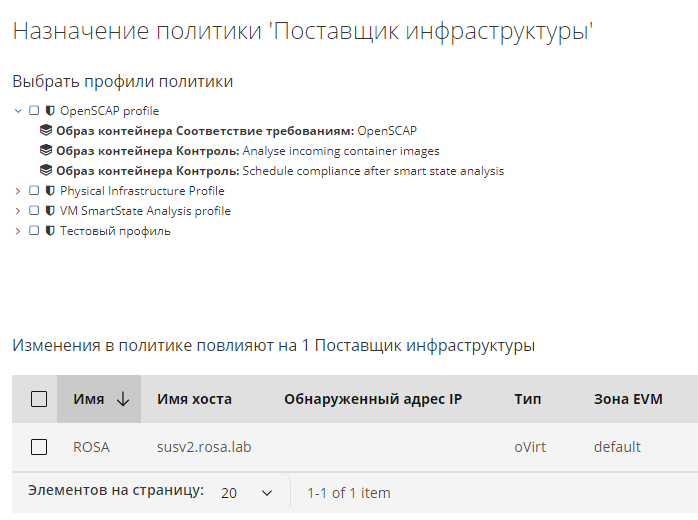Toggle the select-all checkbox in table header

tap(39, 399)
